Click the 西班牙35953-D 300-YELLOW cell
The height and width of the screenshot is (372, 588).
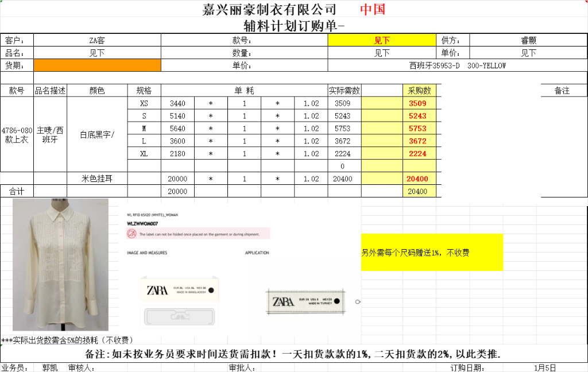[x=457, y=65]
